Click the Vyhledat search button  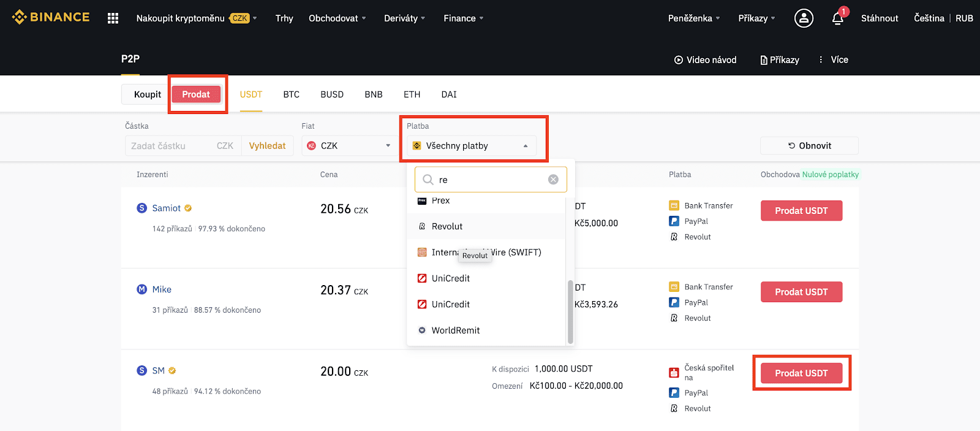point(267,146)
